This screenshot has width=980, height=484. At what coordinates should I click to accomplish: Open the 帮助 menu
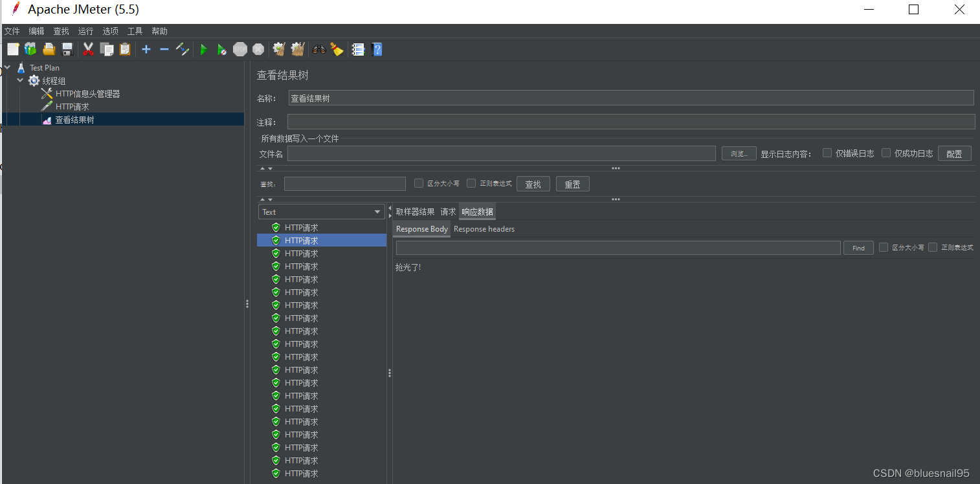159,31
